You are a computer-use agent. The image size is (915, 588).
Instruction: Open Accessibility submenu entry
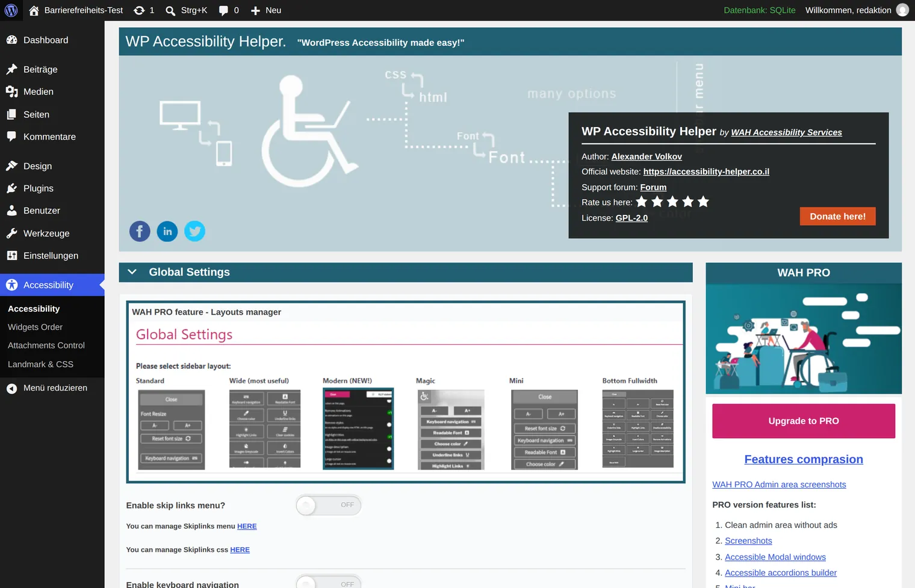click(34, 309)
